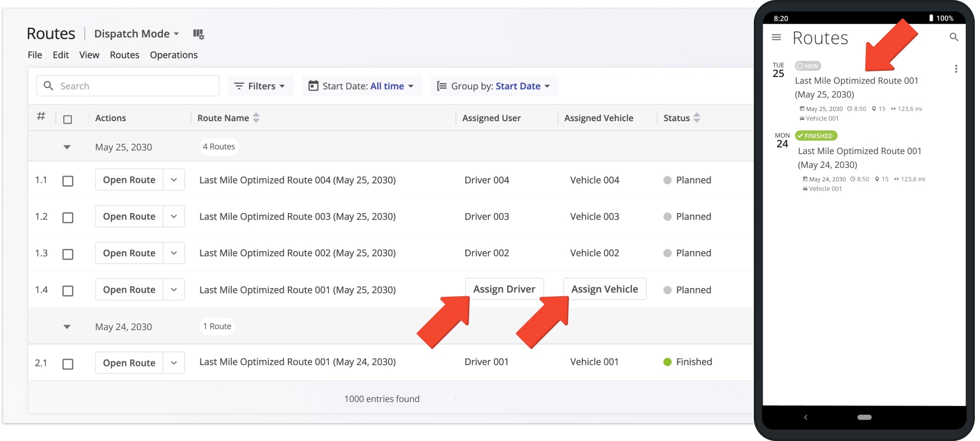The width and height of the screenshot is (980, 441).
Task: Collapse the May 24, 2030 route group
Action: (x=67, y=327)
